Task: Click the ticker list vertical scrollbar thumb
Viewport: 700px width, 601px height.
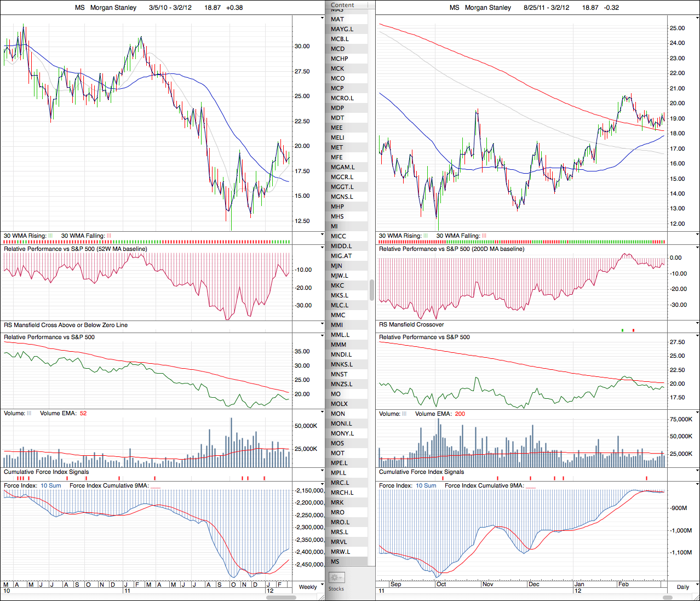Action: pos(372,290)
